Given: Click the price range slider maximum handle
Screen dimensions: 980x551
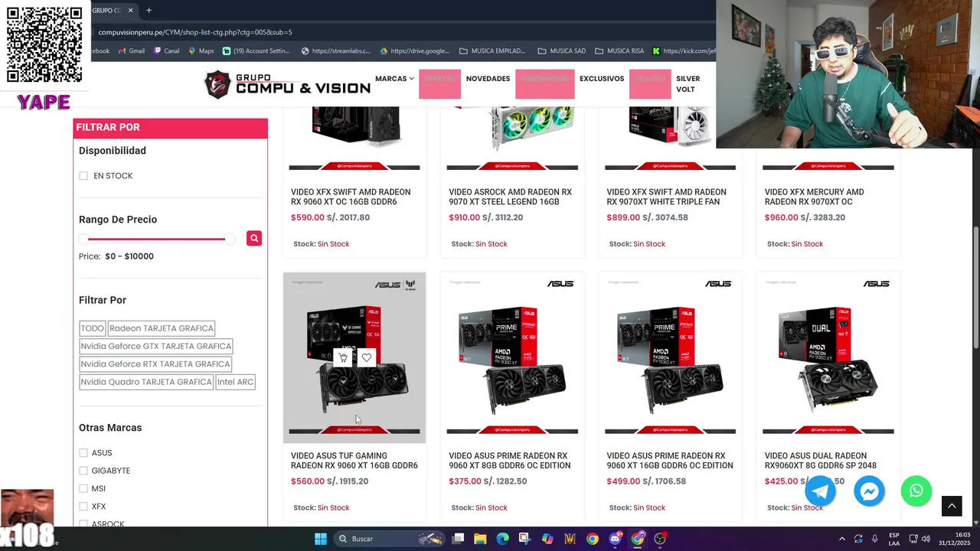Looking at the screenshot, I should point(230,239).
